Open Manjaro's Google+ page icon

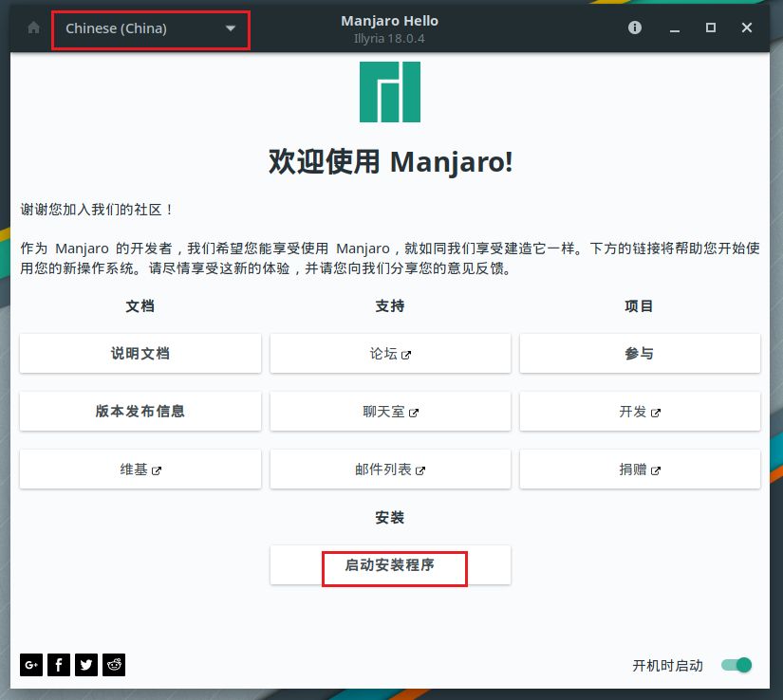pyautogui.click(x=30, y=665)
